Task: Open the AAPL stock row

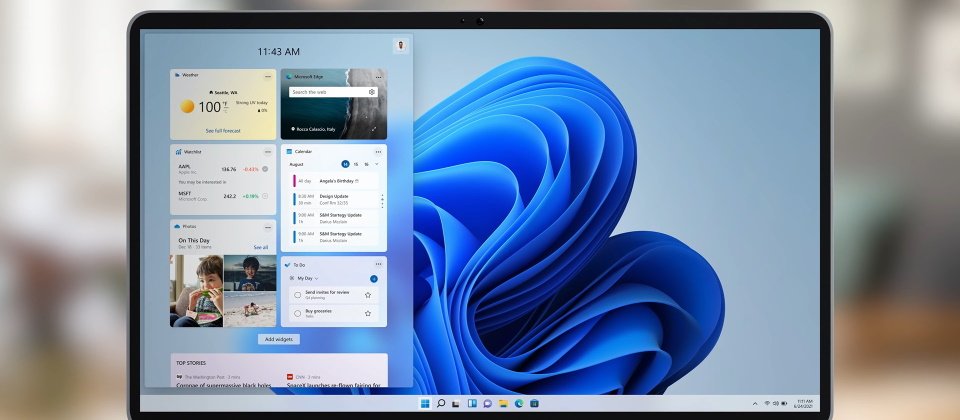Action: click(x=223, y=169)
